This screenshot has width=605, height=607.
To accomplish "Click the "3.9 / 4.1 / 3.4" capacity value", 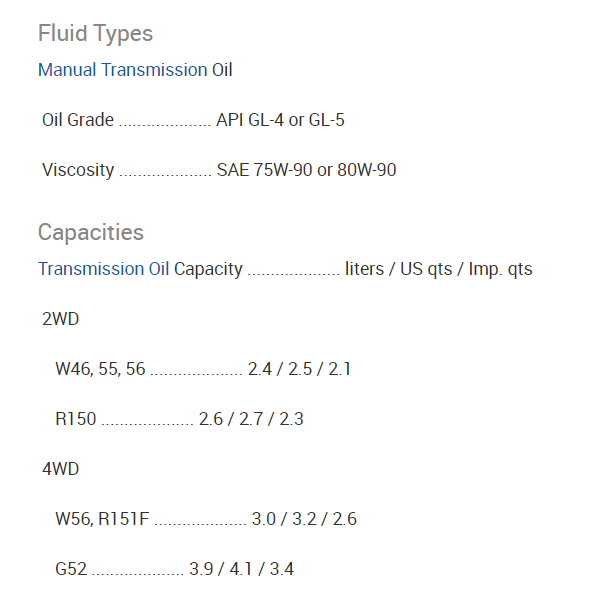I will (x=241, y=569).
